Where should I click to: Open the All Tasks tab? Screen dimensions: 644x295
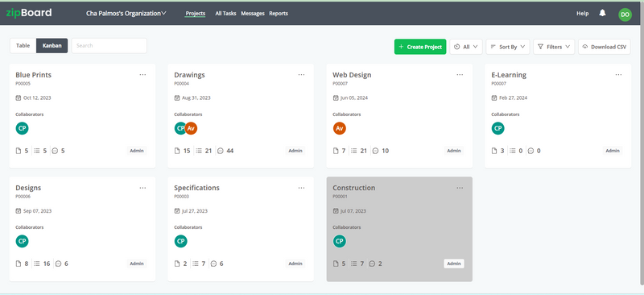pos(225,14)
